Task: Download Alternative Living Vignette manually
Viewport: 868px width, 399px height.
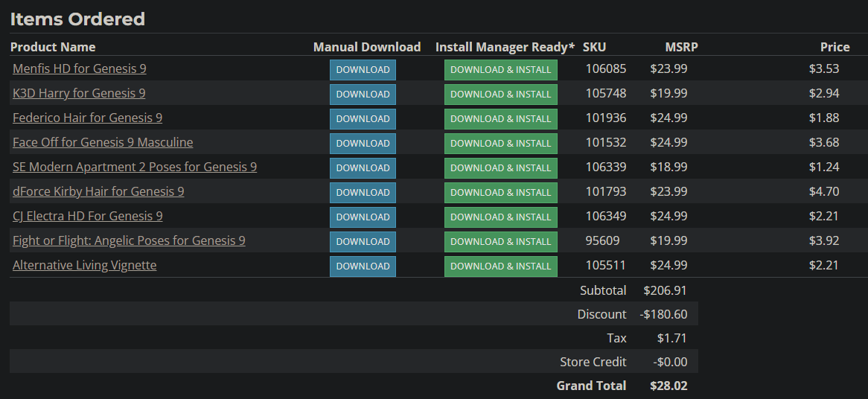Action: tap(363, 266)
